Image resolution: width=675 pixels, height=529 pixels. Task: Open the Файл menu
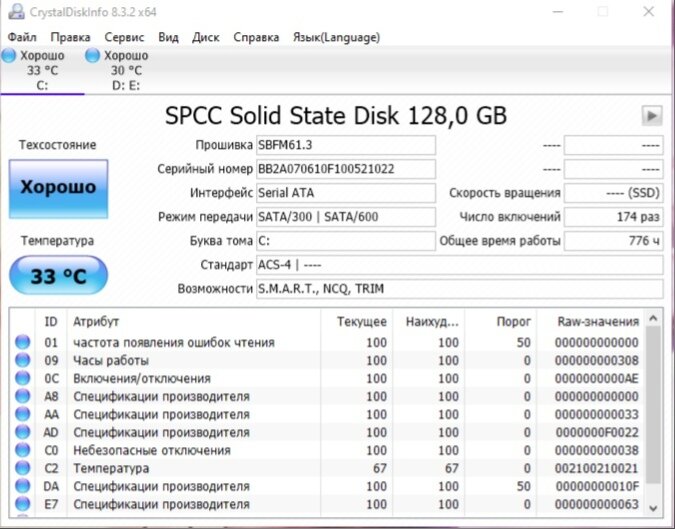tap(22, 37)
